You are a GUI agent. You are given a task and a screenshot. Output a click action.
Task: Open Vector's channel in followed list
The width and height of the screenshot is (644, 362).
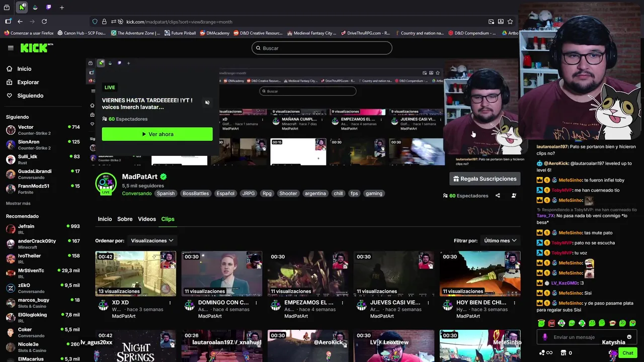click(x=43, y=130)
